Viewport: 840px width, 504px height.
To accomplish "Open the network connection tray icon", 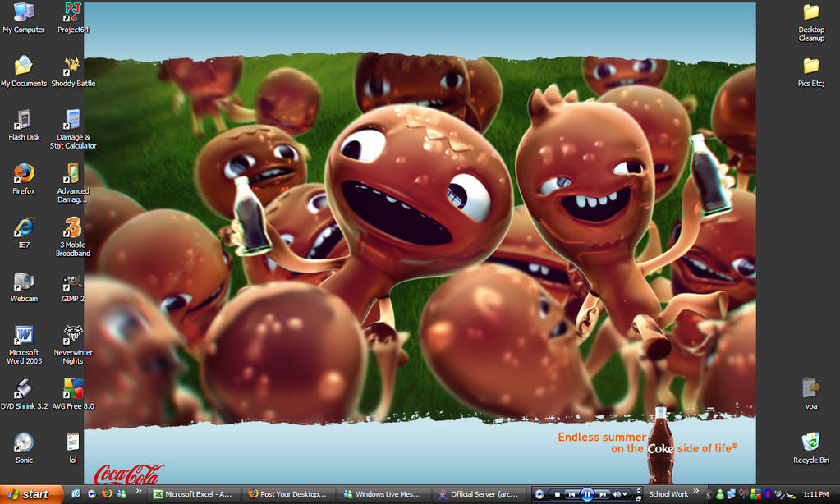I will [x=732, y=494].
